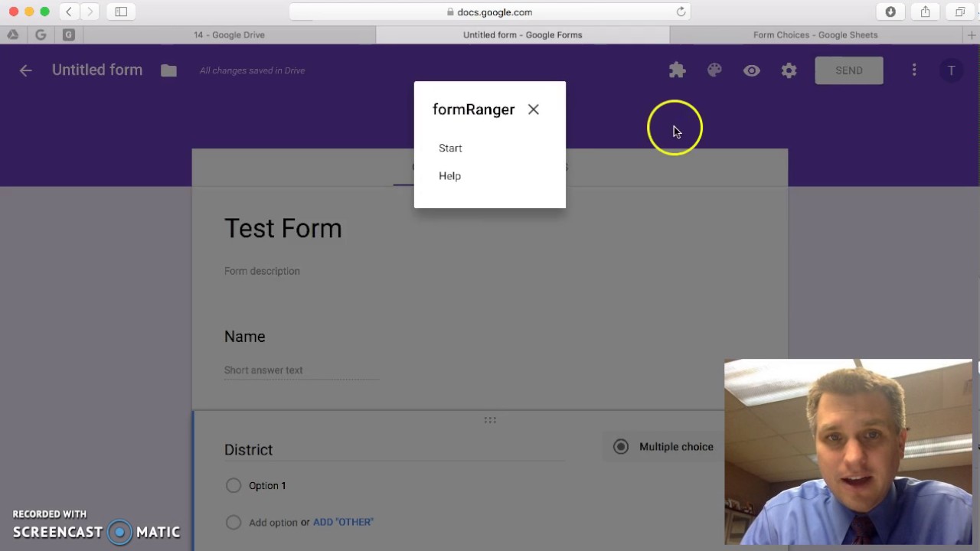Edit the Untitled form title in header
The image size is (980, 551).
(97, 70)
